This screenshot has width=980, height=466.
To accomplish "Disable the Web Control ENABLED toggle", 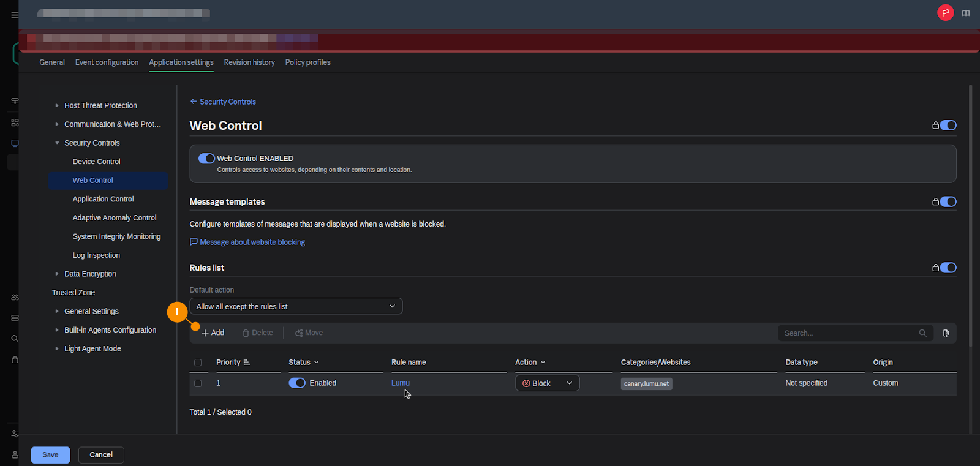I will tap(206, 159).
